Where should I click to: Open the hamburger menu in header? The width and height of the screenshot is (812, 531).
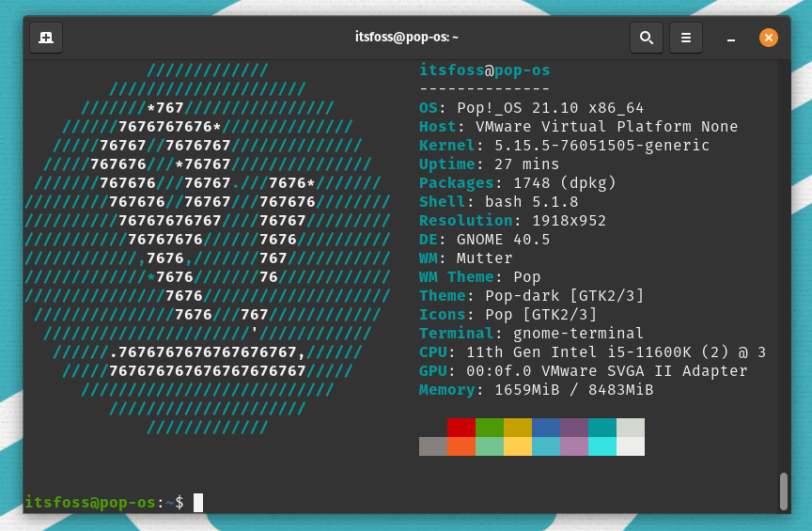686,38
